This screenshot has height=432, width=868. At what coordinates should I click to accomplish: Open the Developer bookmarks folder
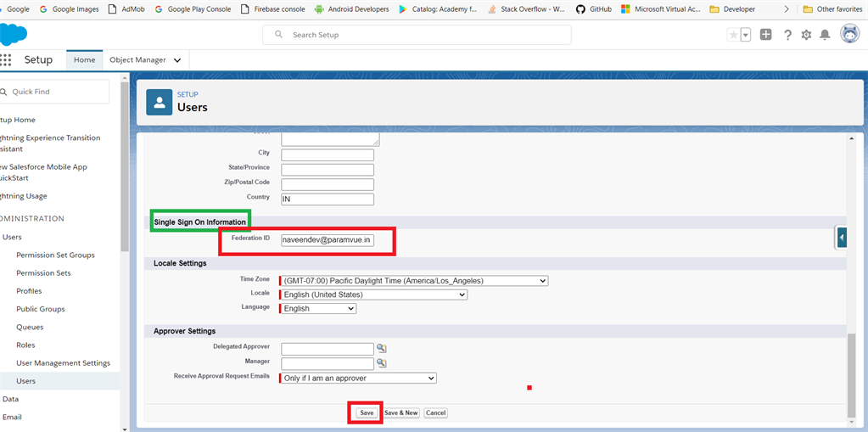(x=732, y=9)
